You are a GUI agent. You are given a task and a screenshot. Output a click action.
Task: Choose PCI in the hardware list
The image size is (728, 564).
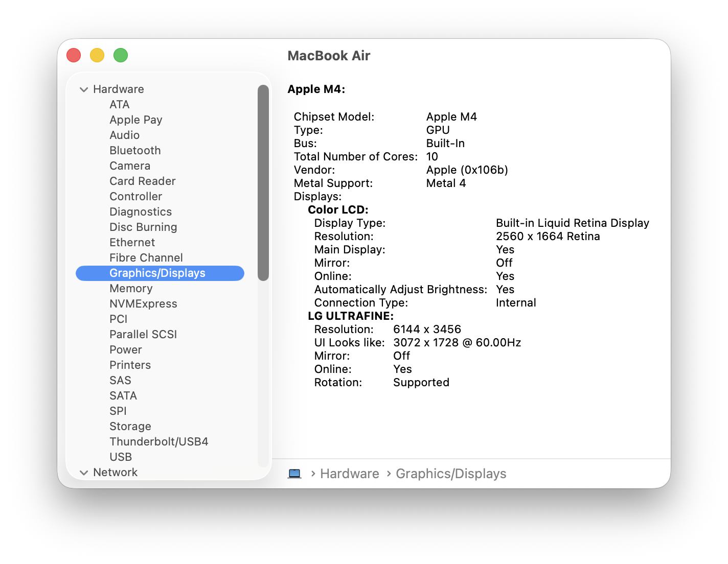tap(118, 319)
